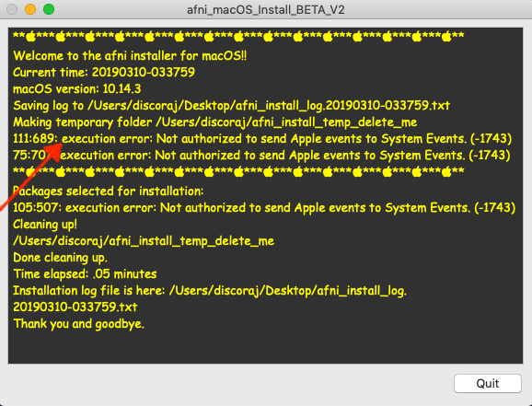Click the Quit button
The height and width of the screenshot is (406, 532).
(488, 383)
